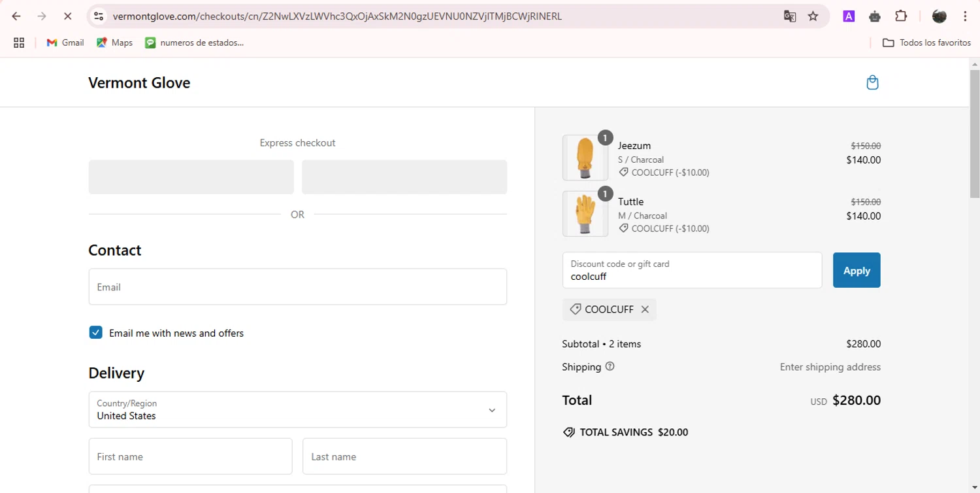Click the Discount code or gift card field
Viewport: 980px width, 493px height.
tap(693, 270)
